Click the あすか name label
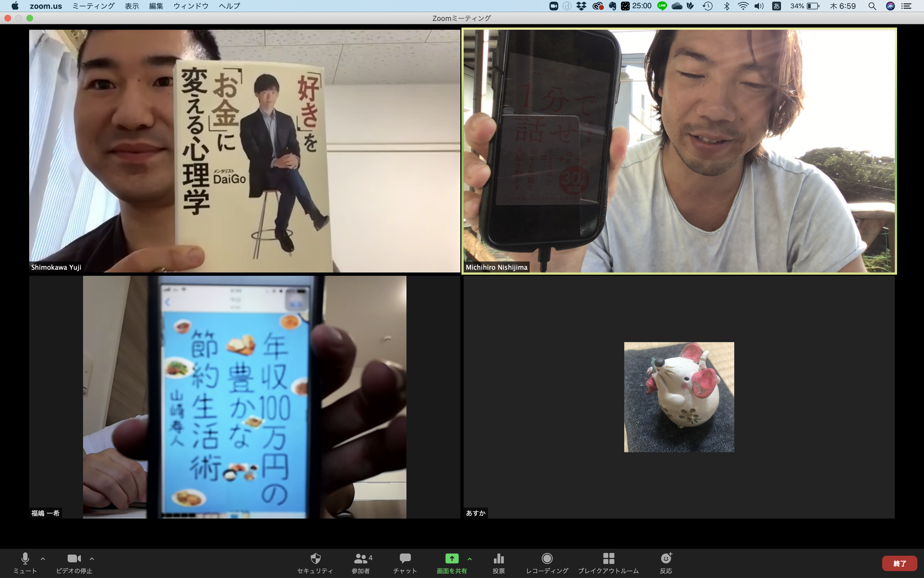The height and width of the screenshot is (578, 924). pyautogui.click(x=476, y=513)
